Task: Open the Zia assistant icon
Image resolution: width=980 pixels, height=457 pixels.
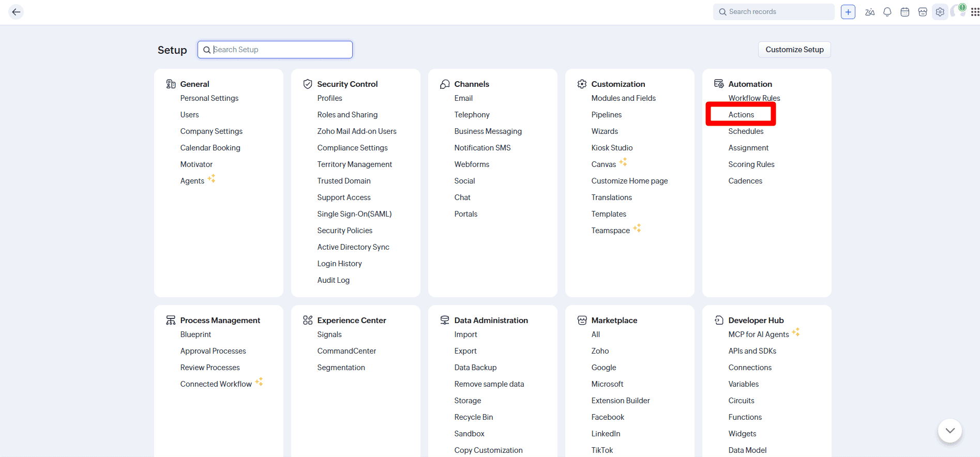Action: pyautogui.click(x=870, y=12)
